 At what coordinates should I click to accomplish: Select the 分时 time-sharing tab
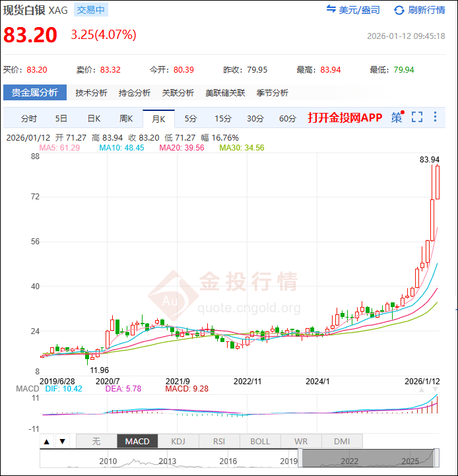[29, 119]
